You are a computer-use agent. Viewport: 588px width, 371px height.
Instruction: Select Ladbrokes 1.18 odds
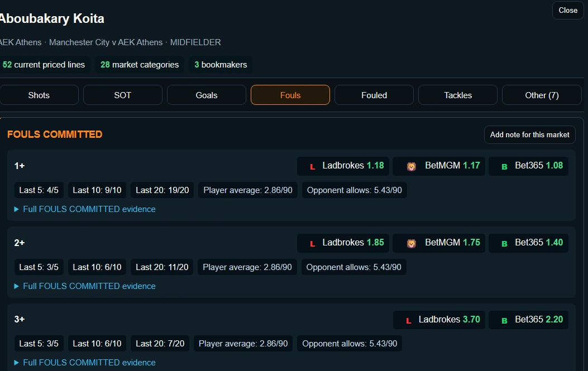coord(343,166)
